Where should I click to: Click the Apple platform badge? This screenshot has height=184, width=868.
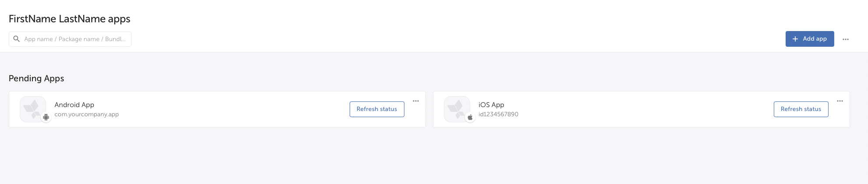click(x=470, y=117)
